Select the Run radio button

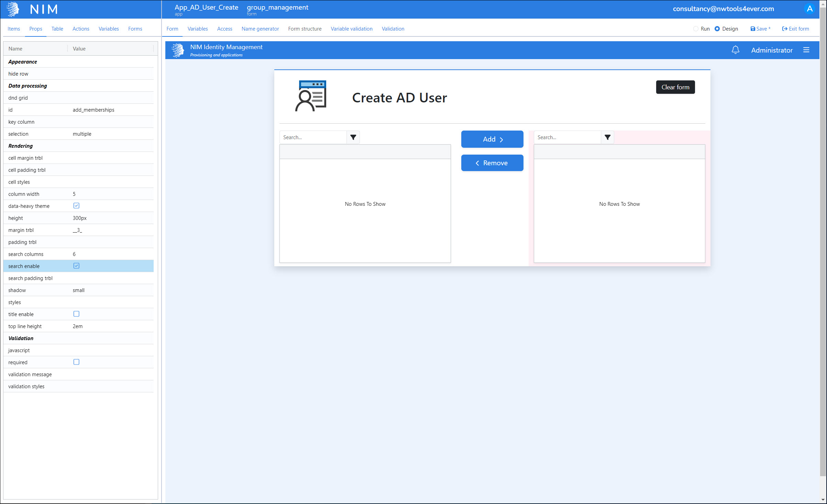(x=696, y=29)
